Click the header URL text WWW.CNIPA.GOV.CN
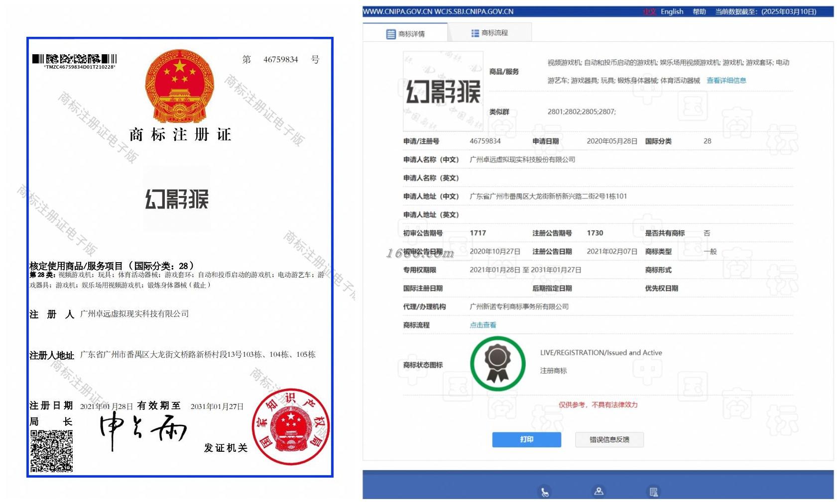Screen dimensions: 840x504 pos(398,11)
